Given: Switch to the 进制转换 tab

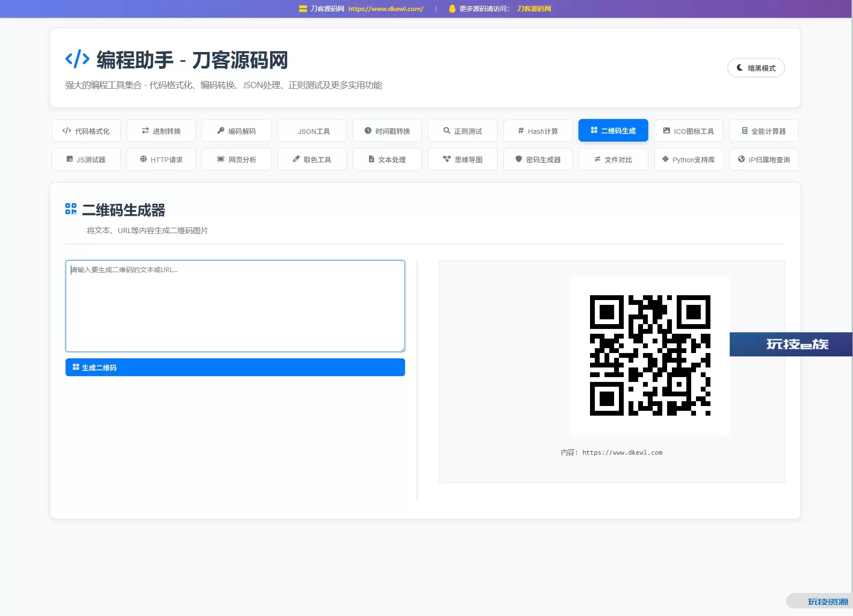Looking at the screenshot, I should (x=161, y=131).
